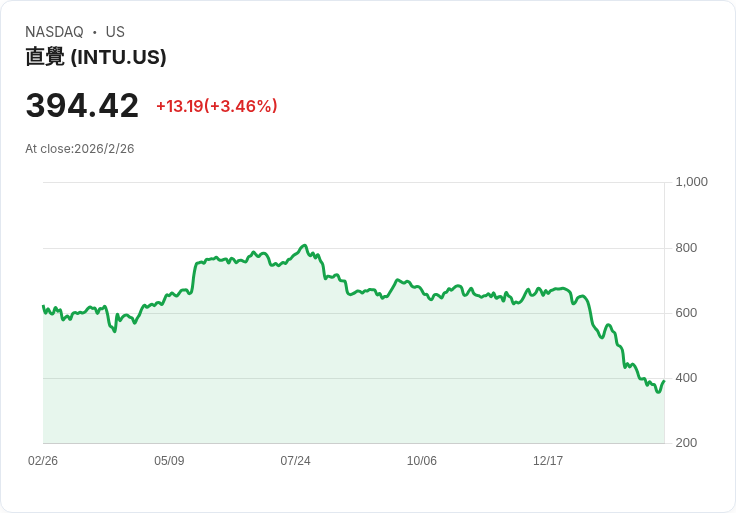Click the 02/26 date on x-axis
The width and height of the screenshot is (736, 513).
click(43, 461)
